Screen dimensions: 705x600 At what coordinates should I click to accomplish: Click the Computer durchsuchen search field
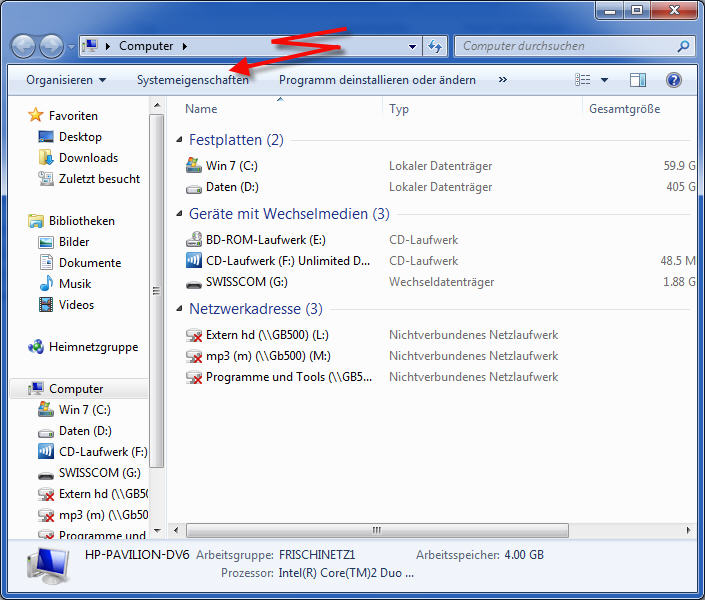(565, 46)
